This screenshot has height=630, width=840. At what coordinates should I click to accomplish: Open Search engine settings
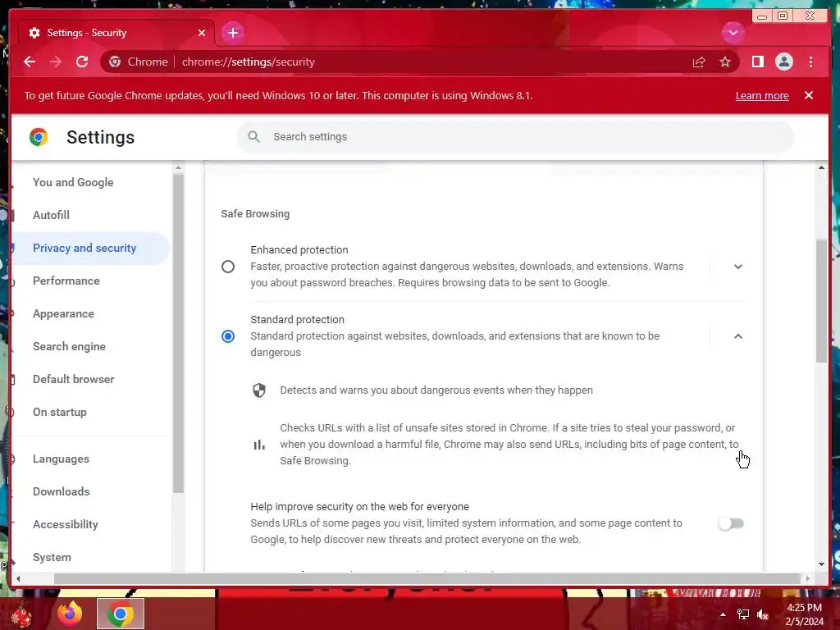[x=69, y=346]
